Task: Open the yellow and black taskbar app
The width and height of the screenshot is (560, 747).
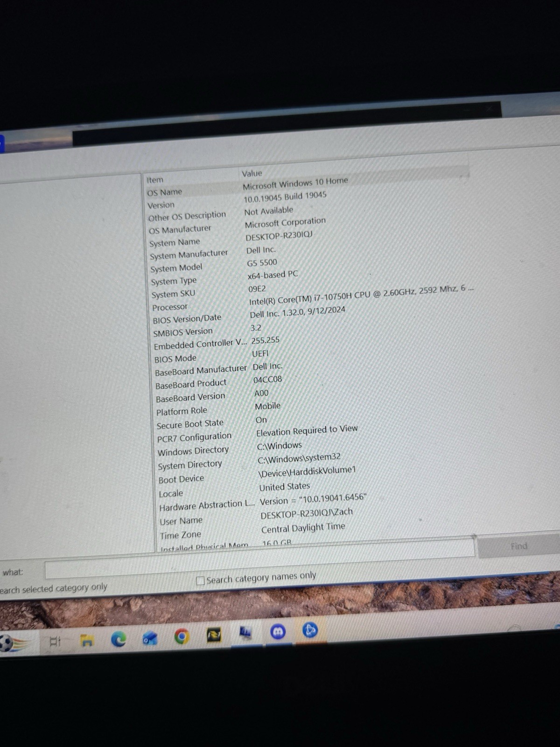Action: point(214,634)
